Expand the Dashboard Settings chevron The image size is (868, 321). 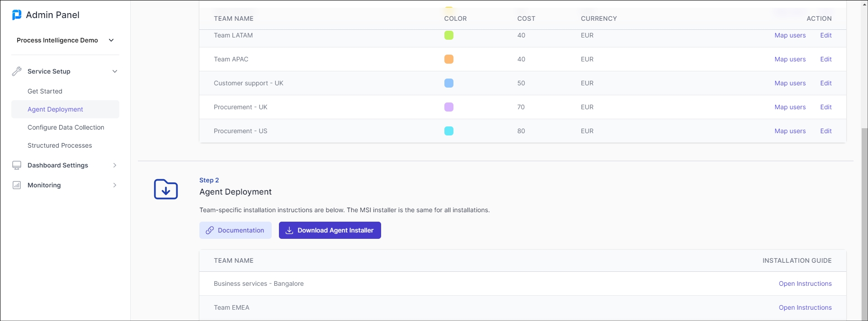click(115, 165)
